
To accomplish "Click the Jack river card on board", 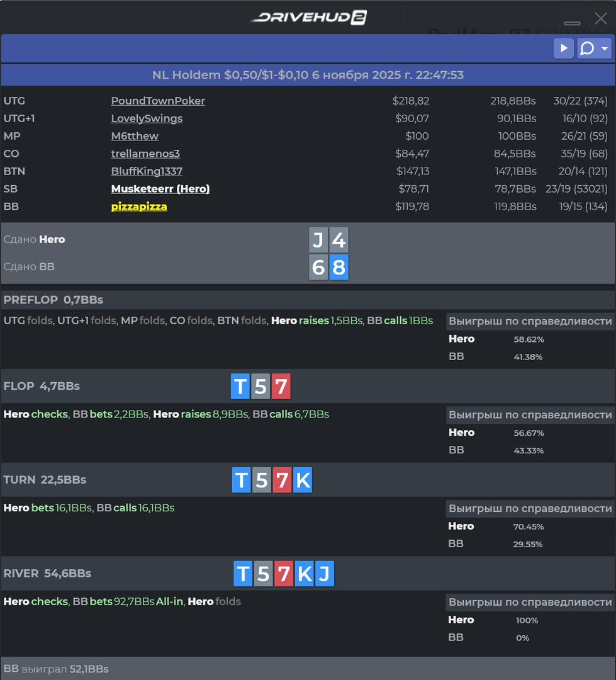I will pyautogui.click(x=324, y=574).
